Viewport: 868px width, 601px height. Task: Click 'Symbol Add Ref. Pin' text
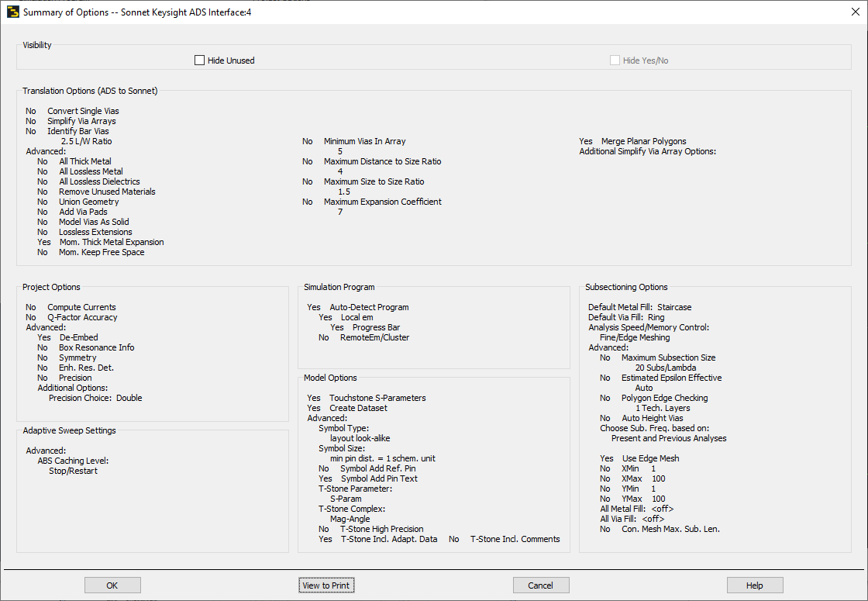[378, 468]
